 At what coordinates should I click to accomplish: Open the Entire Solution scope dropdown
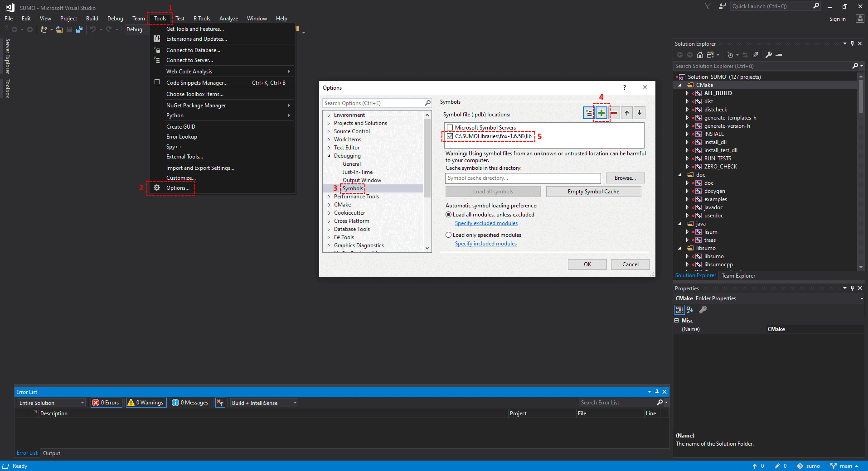pos(52,403)
